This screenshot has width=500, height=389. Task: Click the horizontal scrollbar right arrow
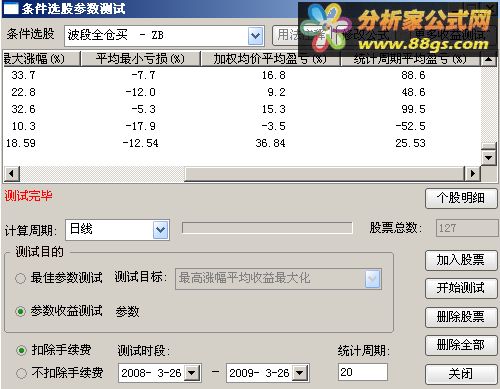(x=473, y=174)
